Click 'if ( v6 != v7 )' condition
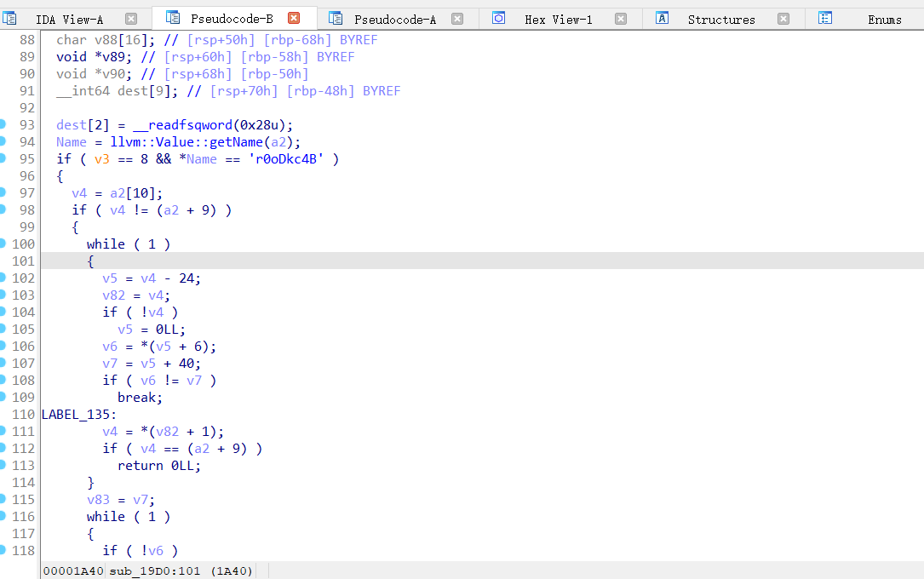Viewport: 924px width, 579px height. [159, 381]
